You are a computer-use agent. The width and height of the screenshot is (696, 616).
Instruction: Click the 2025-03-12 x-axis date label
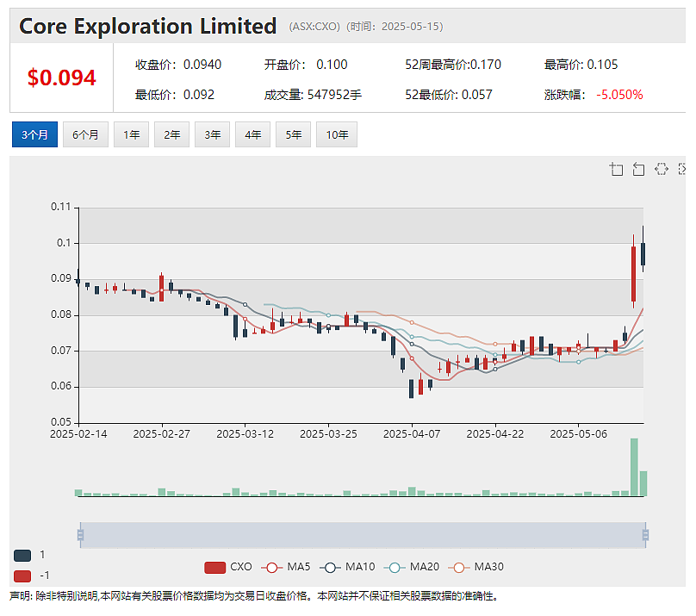coord(245,434)
